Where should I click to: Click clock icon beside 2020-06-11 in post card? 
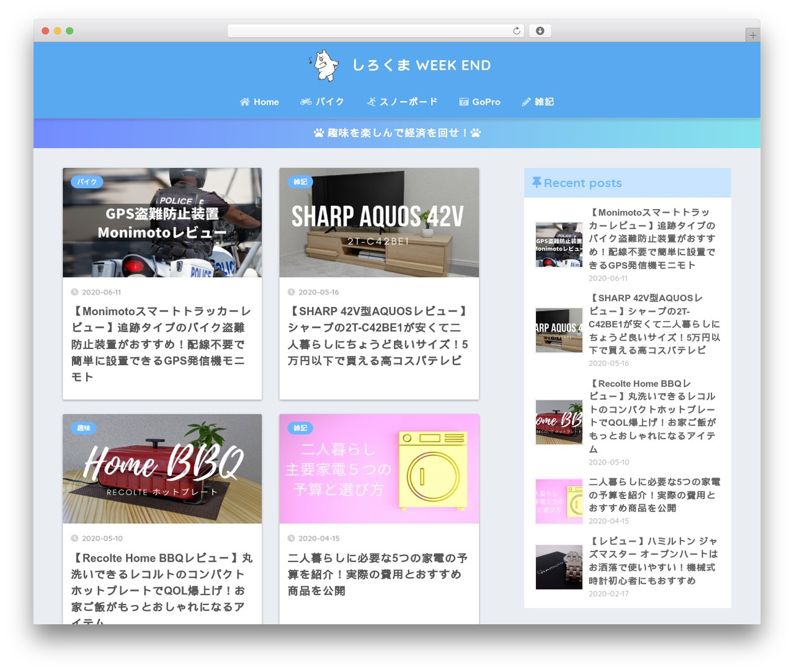click(x=74, y=292)
